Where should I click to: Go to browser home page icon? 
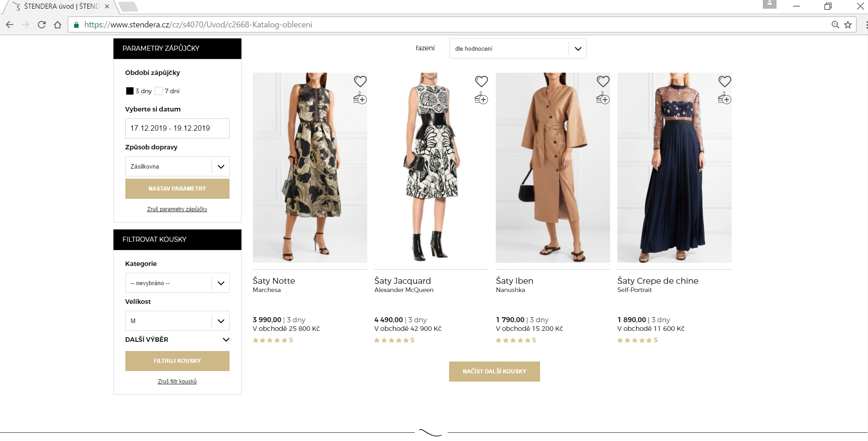point(58,25)
